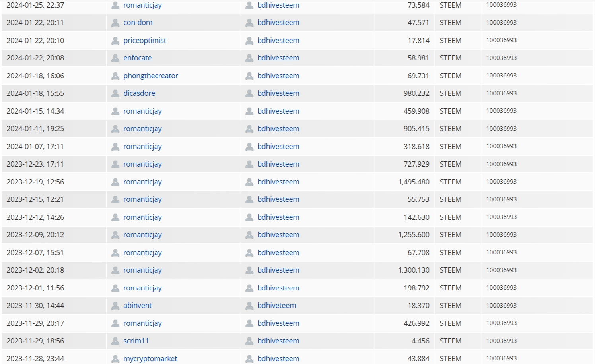Click recipient avatar in the 2023-12-01, 11:56 row

249,288
